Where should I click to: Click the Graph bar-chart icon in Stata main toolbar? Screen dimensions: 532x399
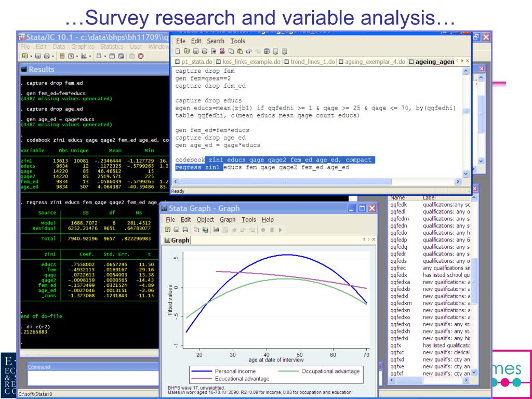[84, 56]
